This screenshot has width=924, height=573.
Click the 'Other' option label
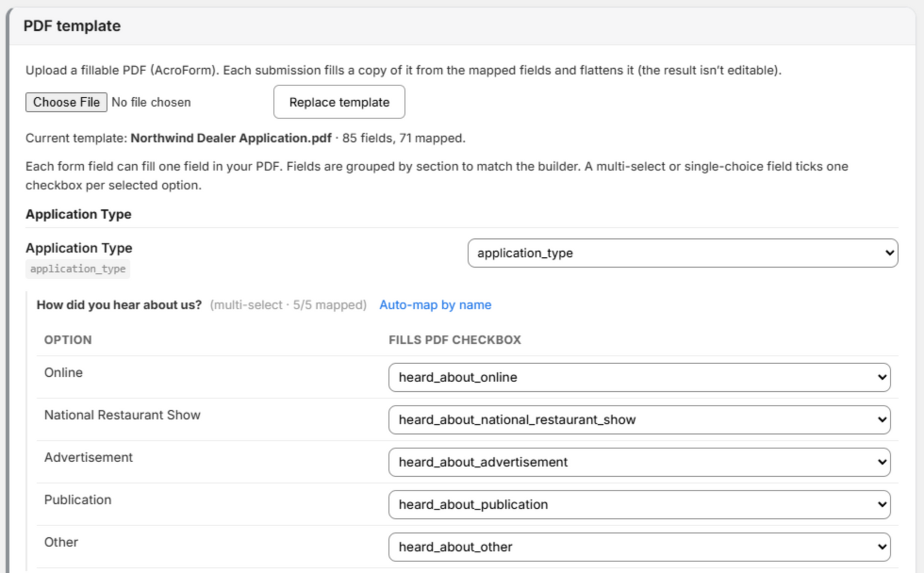61,542
